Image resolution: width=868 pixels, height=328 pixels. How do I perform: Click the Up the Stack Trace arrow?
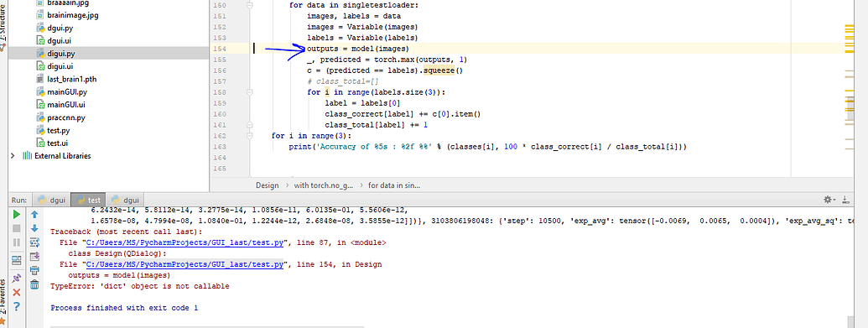(34, 214)
